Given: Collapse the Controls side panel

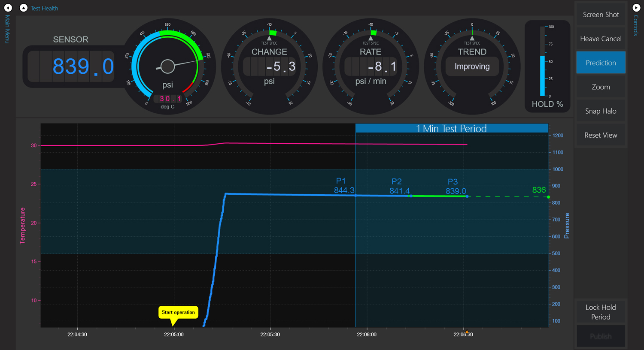Looking at the screenshot, I should [x=636, y=26].
